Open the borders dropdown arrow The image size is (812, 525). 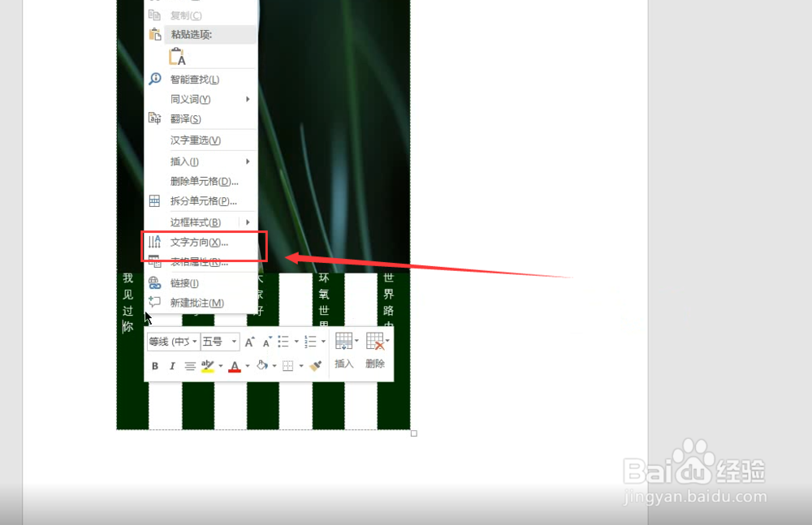[x=301, y=366]
